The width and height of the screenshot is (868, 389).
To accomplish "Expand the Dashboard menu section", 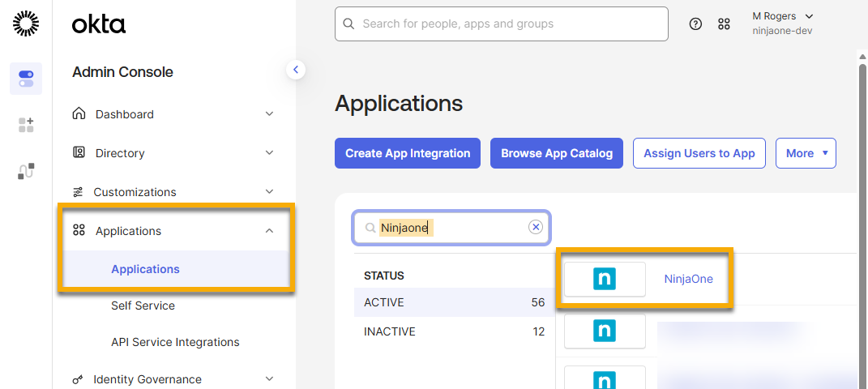I will 269,114.
